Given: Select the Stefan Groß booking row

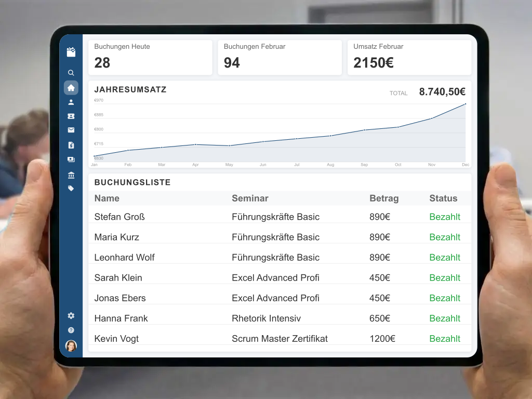Looking at the screenshot, I should coord(280,217).
